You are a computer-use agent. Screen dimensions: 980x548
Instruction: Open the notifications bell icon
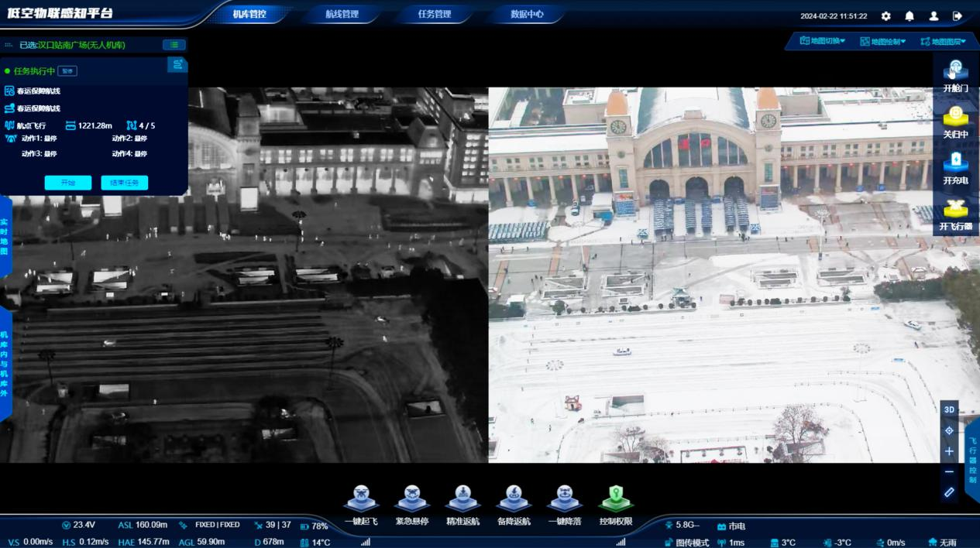coord(910,16)
